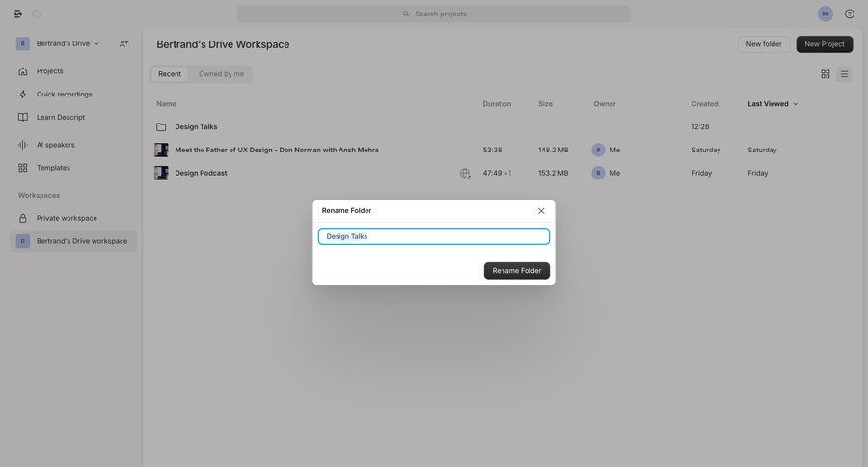Click the sync status checkmark icon
The image size is (868, 467).
(x=37, y=14)
